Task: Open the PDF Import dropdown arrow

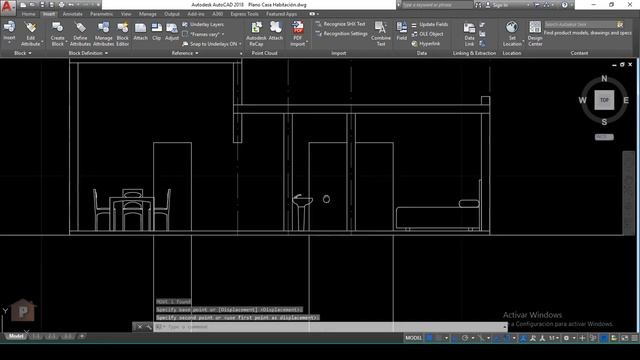Action: pyautogui.click(x=307, y=42)
